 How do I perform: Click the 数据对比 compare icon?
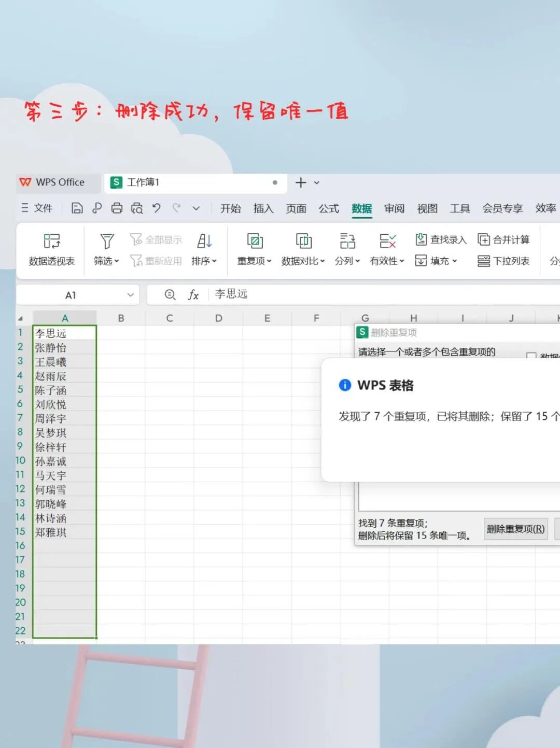[304, 241]
